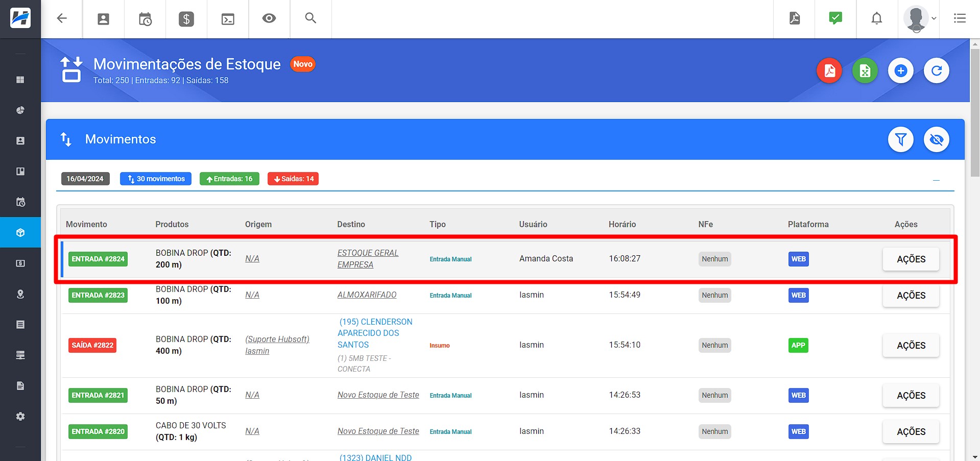Click Nenhum NFe badge in #2824 row
980x461 pixels.
coord(714,259)
